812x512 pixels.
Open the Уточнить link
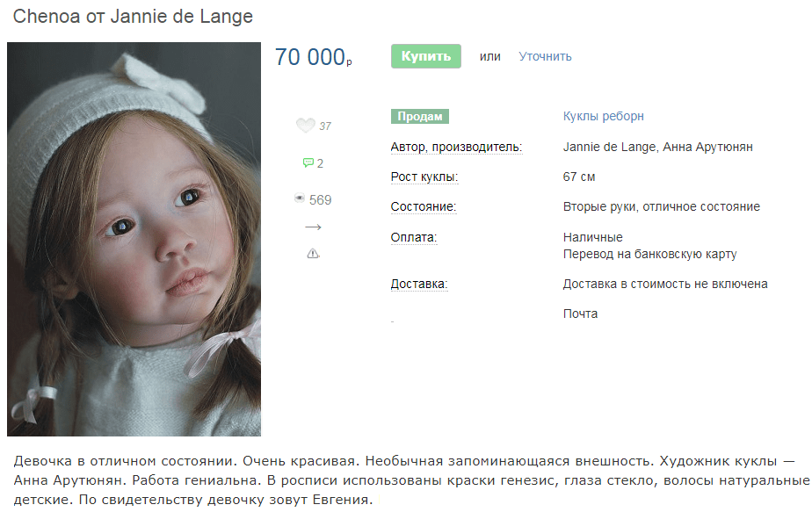[x=546, y=56]
